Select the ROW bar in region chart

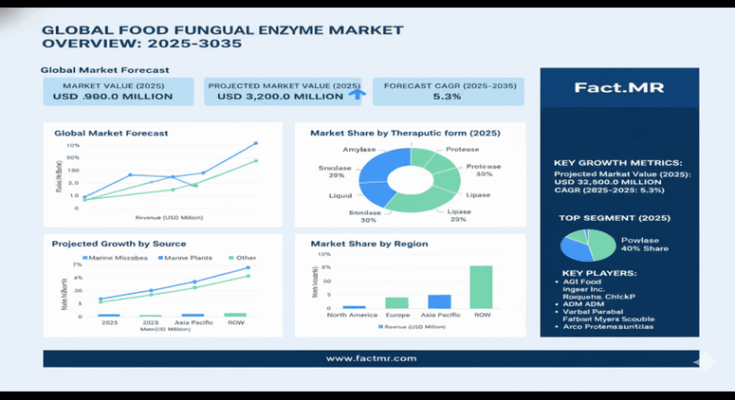[x=481, y=287]
